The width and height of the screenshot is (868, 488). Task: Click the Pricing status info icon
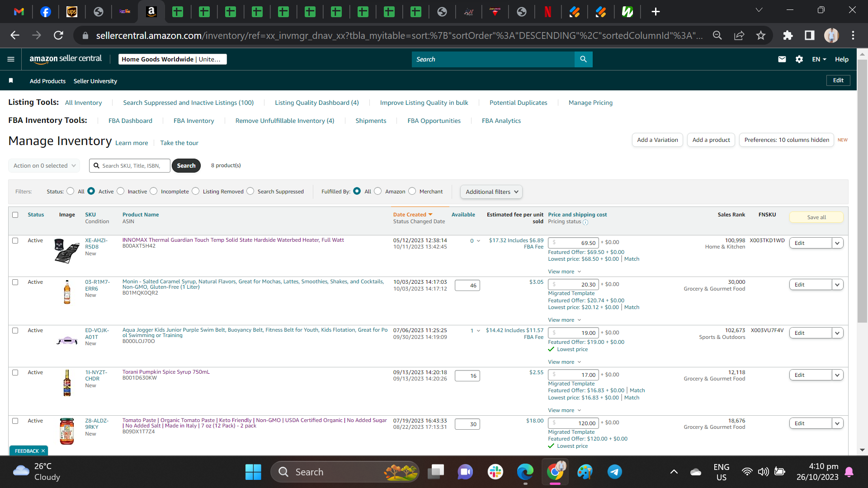[x=585, y=222]
